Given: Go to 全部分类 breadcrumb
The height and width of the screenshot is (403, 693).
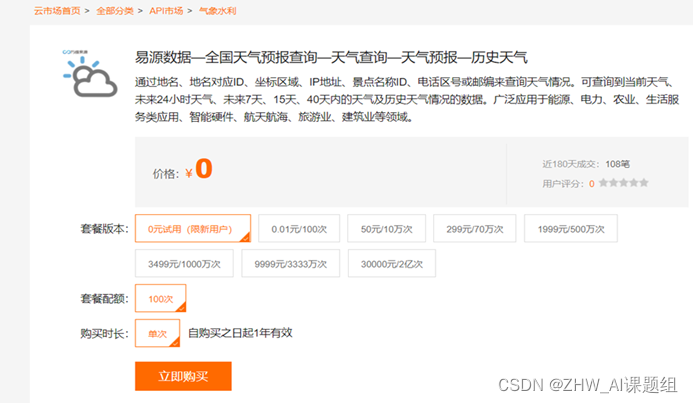Looking at the screenshot, I should 115,11.
